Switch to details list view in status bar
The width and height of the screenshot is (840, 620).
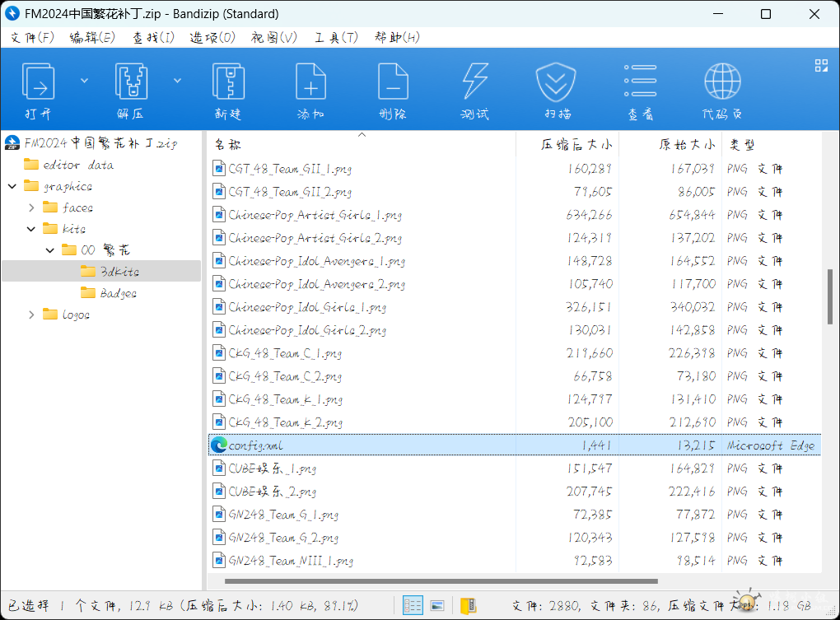(413, 605)
